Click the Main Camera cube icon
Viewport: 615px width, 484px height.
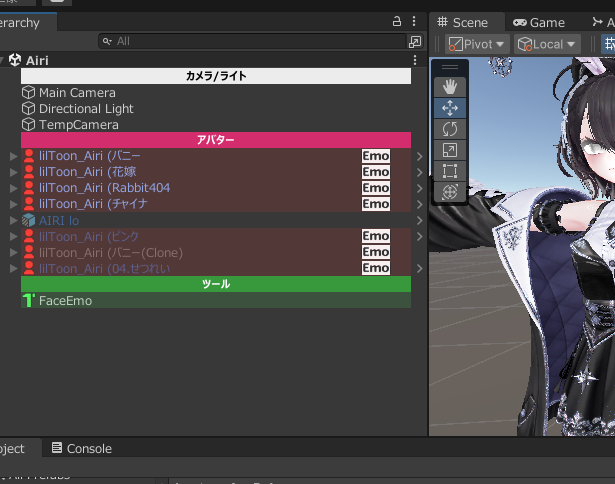point(28,93)
